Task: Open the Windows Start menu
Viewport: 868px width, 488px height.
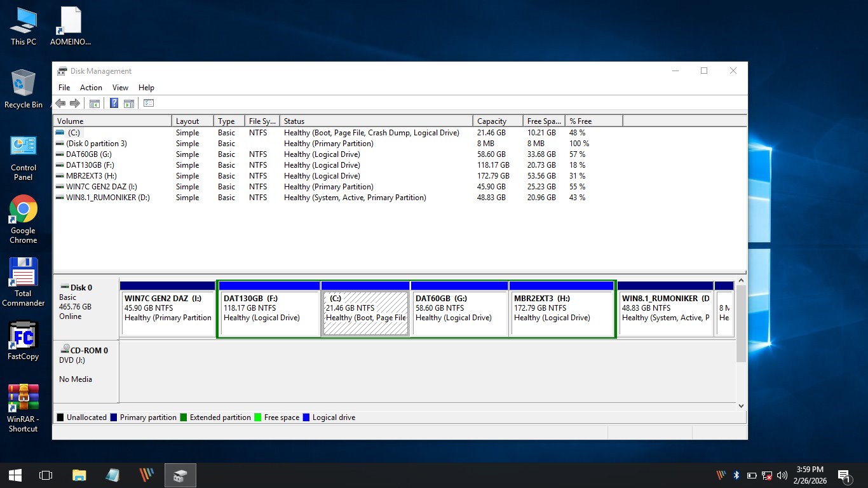Action: (15, 475)
